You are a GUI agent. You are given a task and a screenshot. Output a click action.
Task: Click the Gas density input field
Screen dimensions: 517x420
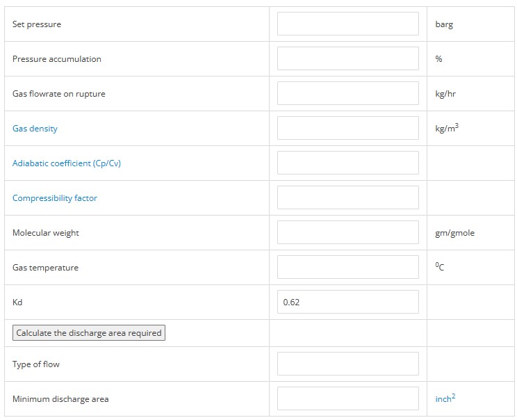click(348, 128)
